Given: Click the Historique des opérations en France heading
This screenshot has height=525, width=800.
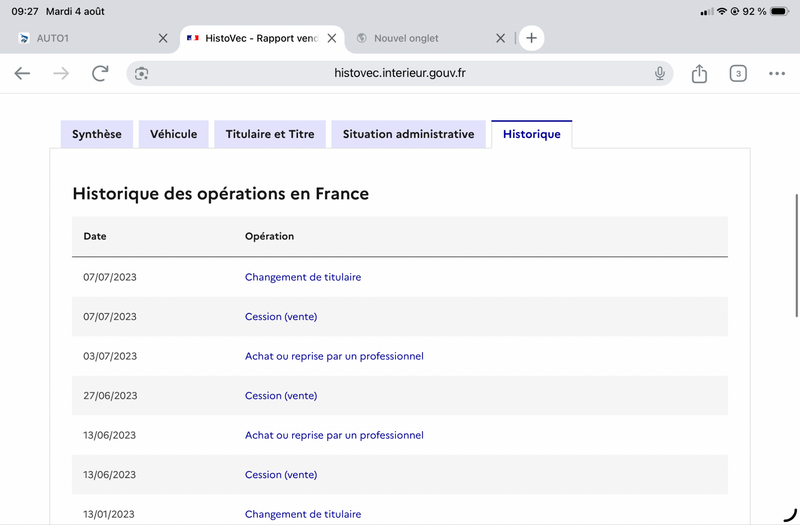Looking at the screenshot, I should click(220, 194).
